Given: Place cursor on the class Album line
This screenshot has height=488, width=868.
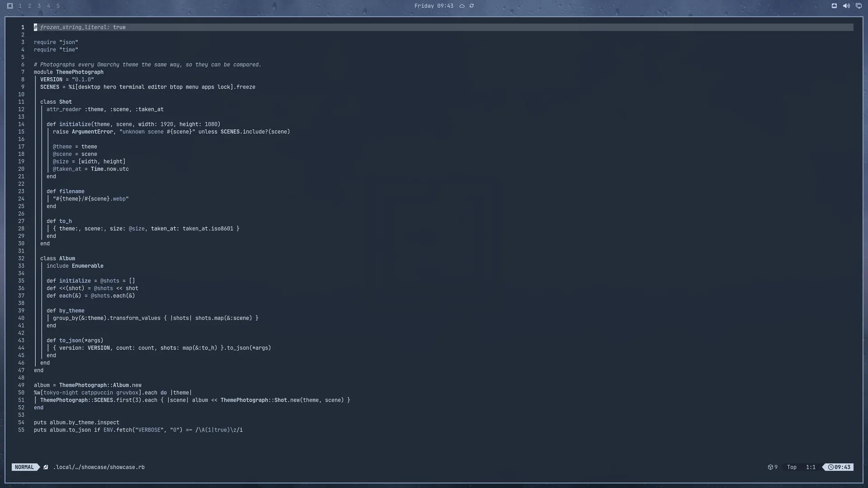Looking at the screenshot, I should [57, 258].
